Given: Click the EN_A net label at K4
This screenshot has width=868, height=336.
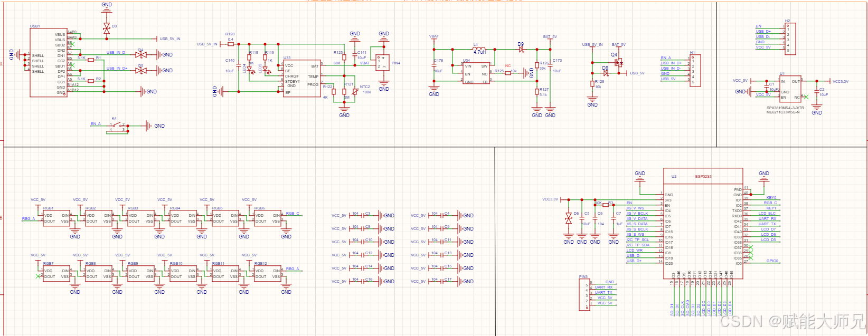Looking at the screenshot, I should coord(96,124).
